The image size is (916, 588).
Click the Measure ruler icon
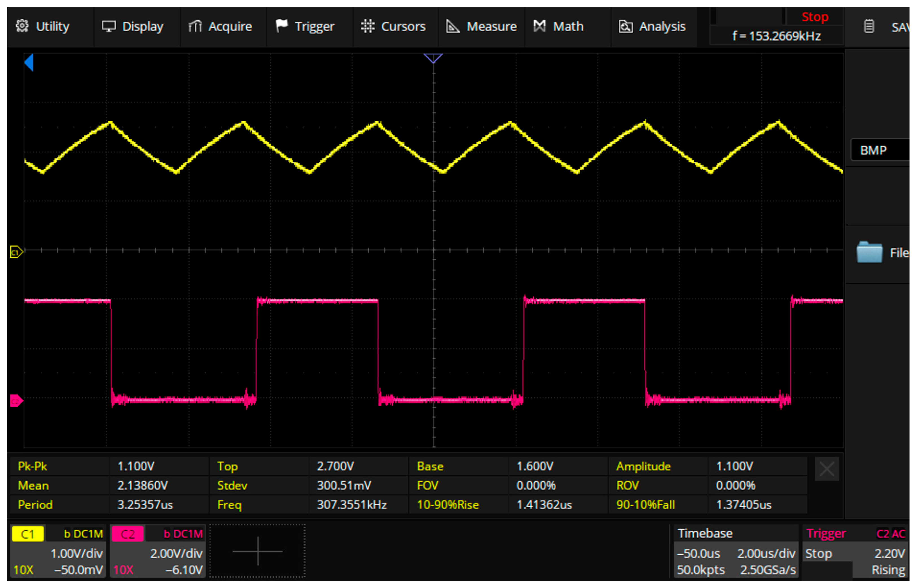453,26
